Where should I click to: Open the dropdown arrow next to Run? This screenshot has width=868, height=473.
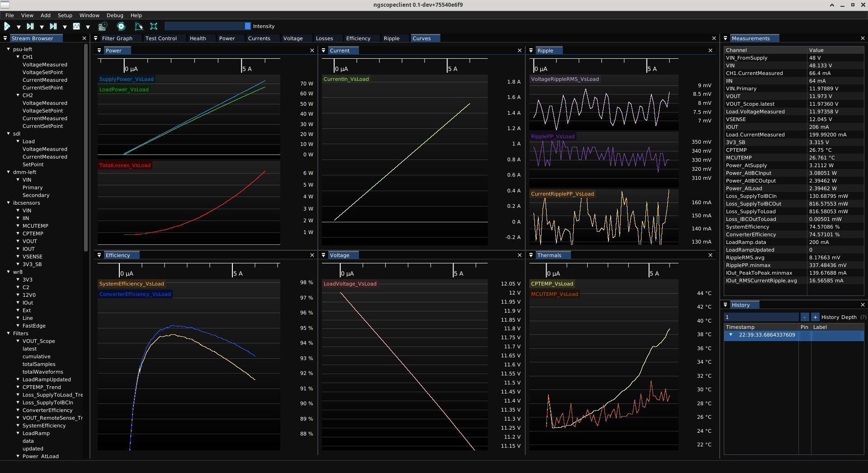pyautogui.click(x=19, y=27)
